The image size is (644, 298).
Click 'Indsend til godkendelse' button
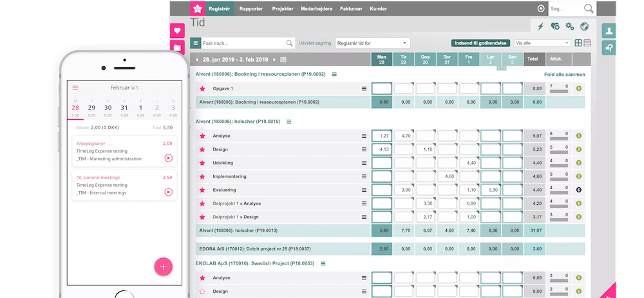tap(479, 43)
